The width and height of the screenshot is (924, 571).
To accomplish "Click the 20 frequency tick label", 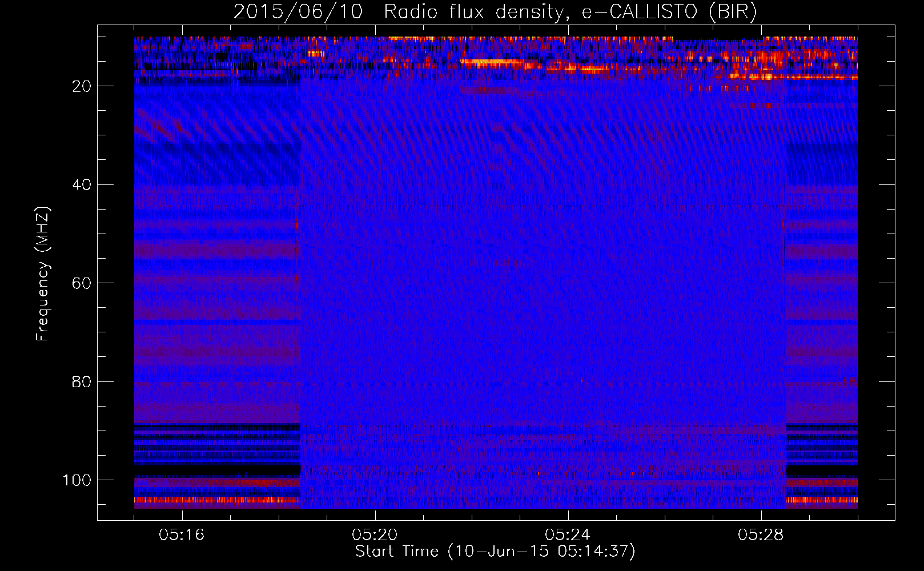I will [82, 86].
